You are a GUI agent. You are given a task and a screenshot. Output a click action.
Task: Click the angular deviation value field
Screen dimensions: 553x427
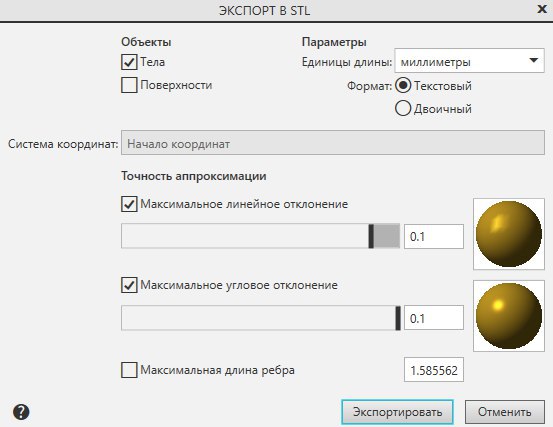[434, 318]
